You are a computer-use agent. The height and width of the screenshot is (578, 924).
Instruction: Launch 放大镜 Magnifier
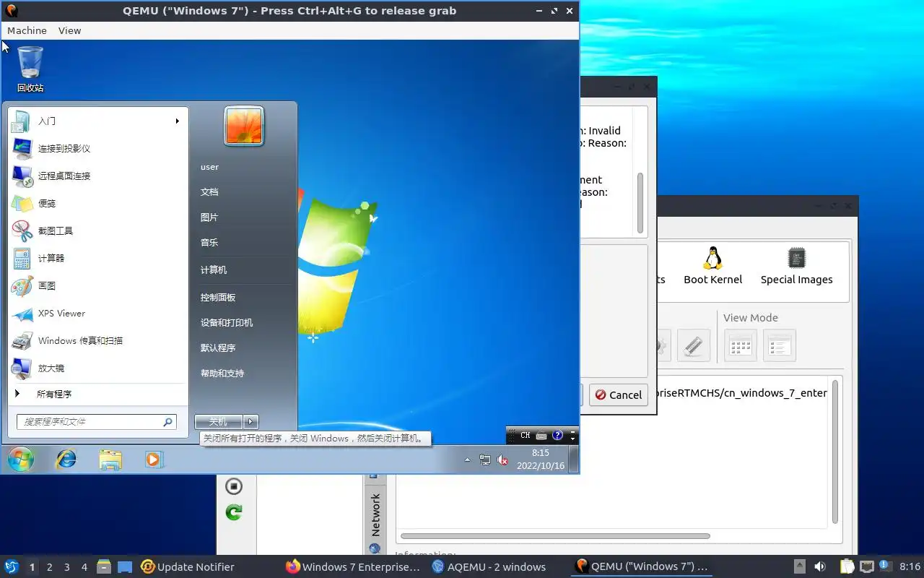(97, 368)
